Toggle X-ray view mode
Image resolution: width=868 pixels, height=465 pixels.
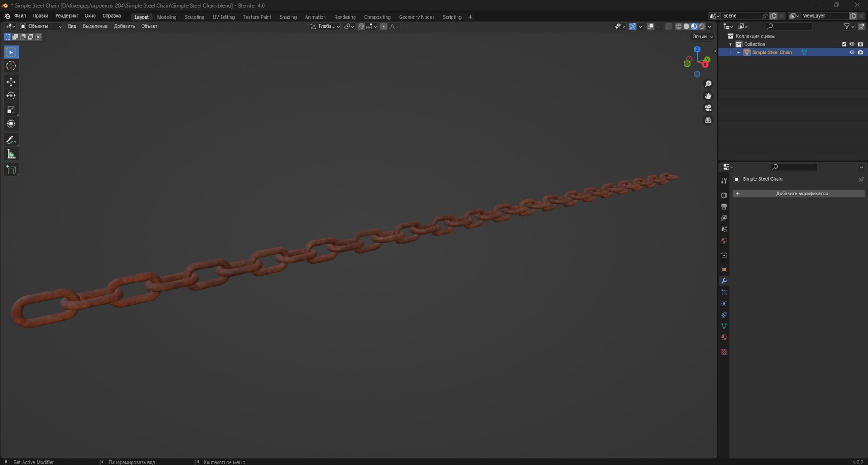click(668, 27)
